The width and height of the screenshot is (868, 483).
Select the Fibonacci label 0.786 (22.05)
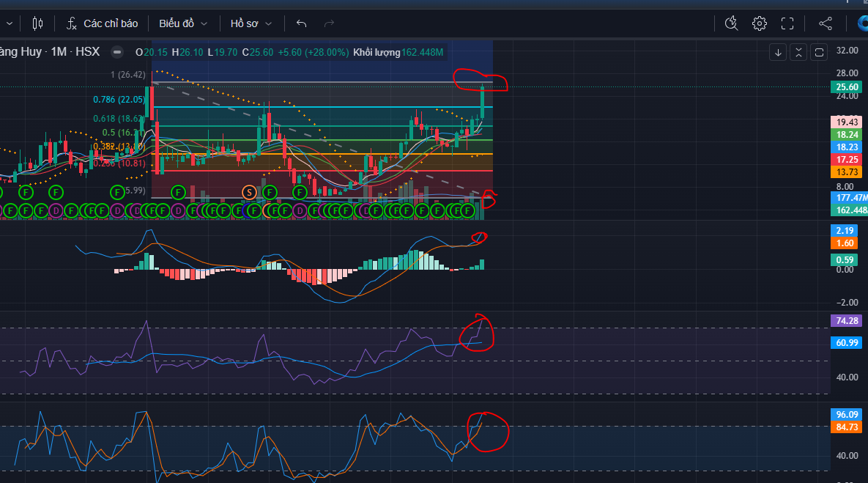click(119, 99)
